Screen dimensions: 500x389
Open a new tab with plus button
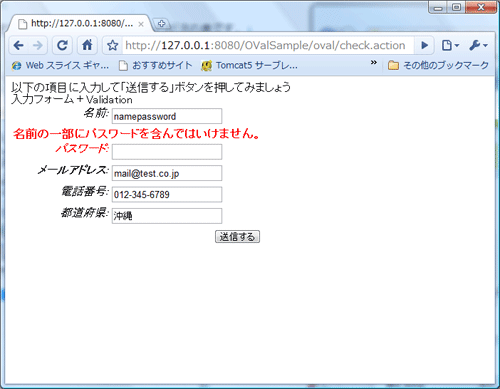[162, 24]
